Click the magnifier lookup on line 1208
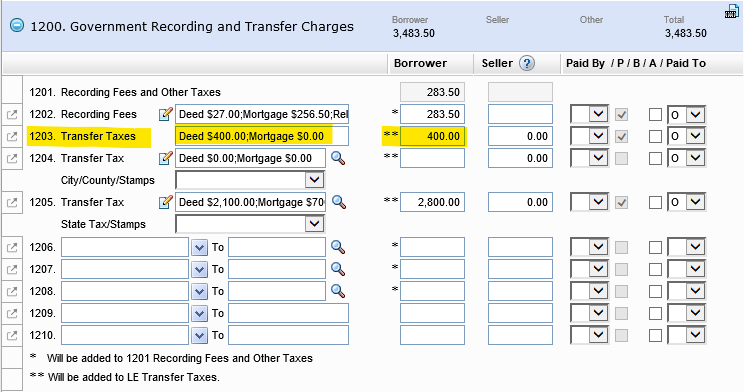 pyautogui.click(x=338, y=291)
